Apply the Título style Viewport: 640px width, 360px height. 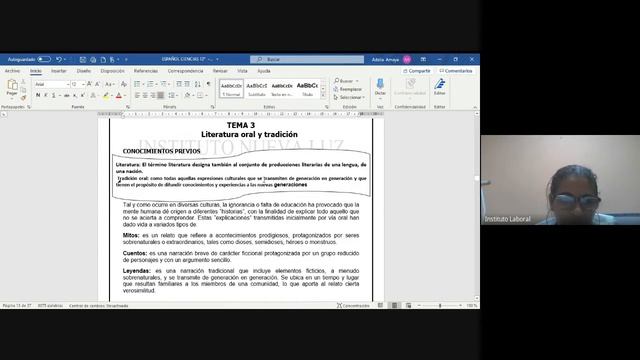[x=307, y=89]
